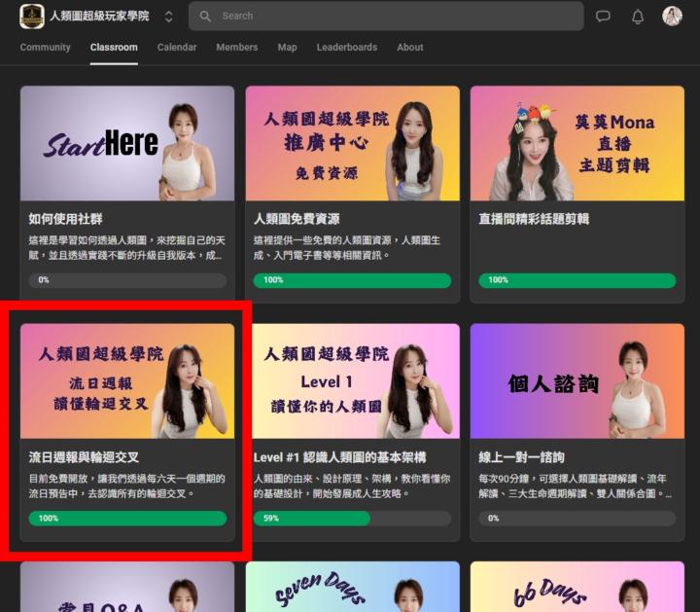Viewport: 700px width, 612px height.
Task: Open the 流日週報 讀懂輪迴交叉 thumbnail
Action: coord(127,381)
